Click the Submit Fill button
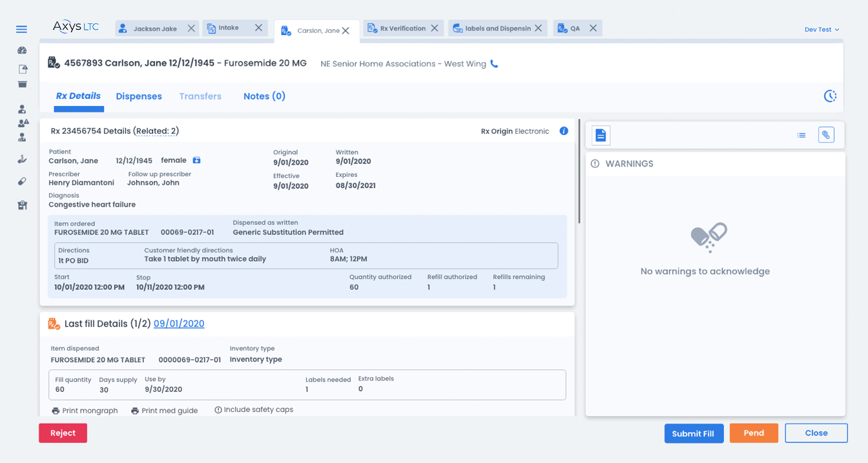 point(693,433)
